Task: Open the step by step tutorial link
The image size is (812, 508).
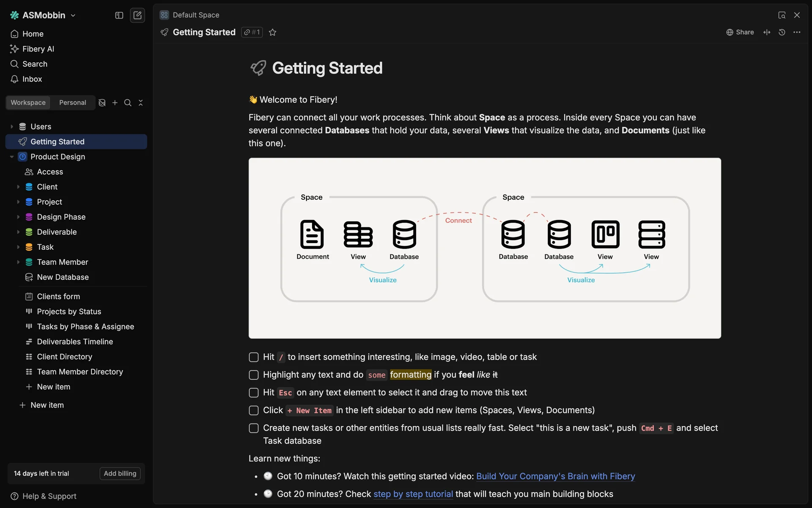Action: pyautogui.click(x=413, y=494)
